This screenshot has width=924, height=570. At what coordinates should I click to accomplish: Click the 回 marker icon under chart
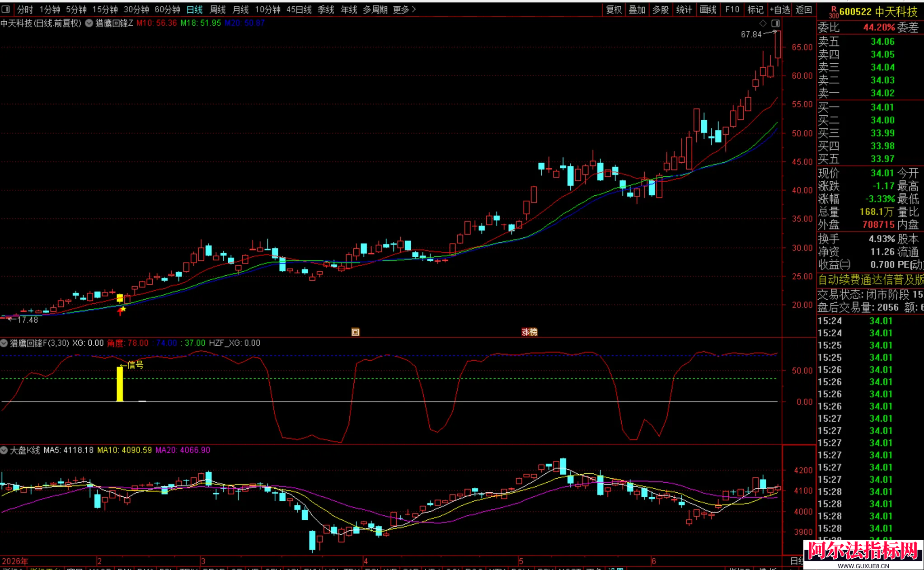point(356,332)
